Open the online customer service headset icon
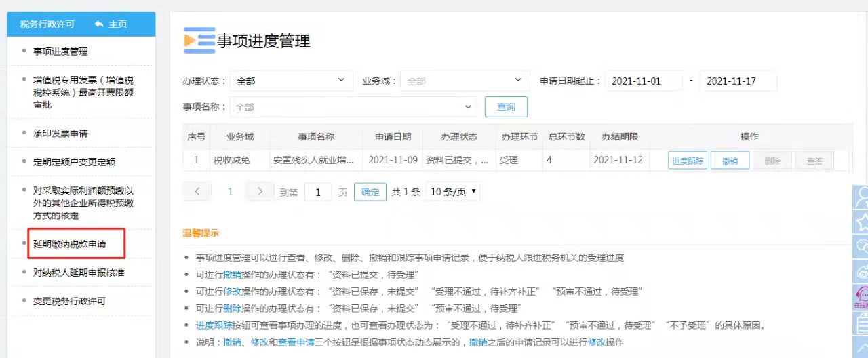The image size is (868, 358). click(x=862, y=298)
